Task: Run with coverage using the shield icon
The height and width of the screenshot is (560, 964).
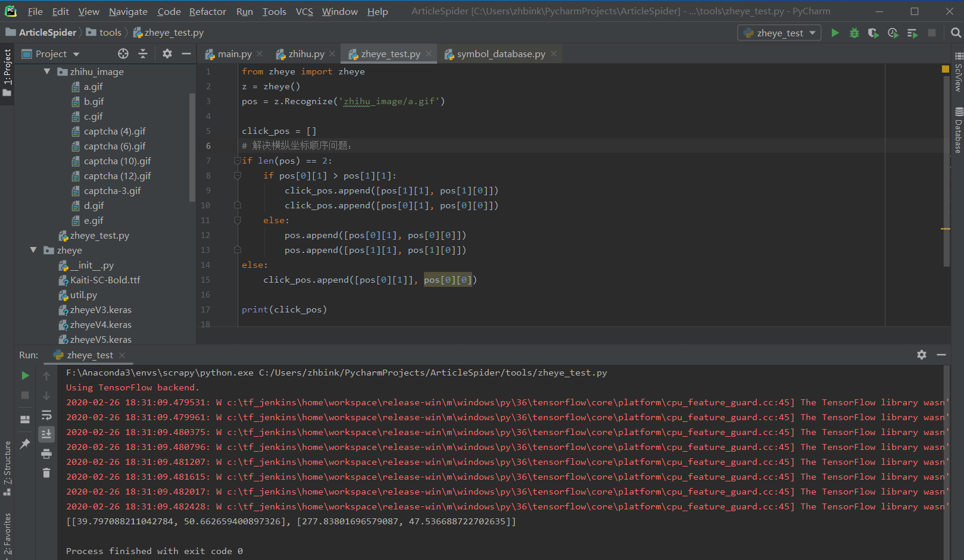Action: (873, 33)
